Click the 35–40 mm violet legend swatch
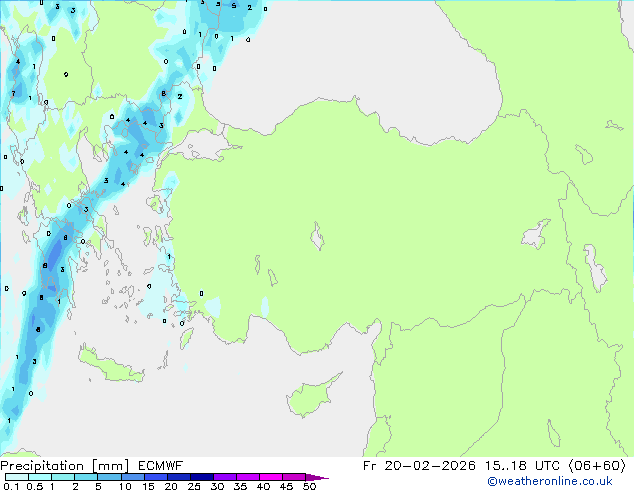The image size is (634, 490). 248,477
